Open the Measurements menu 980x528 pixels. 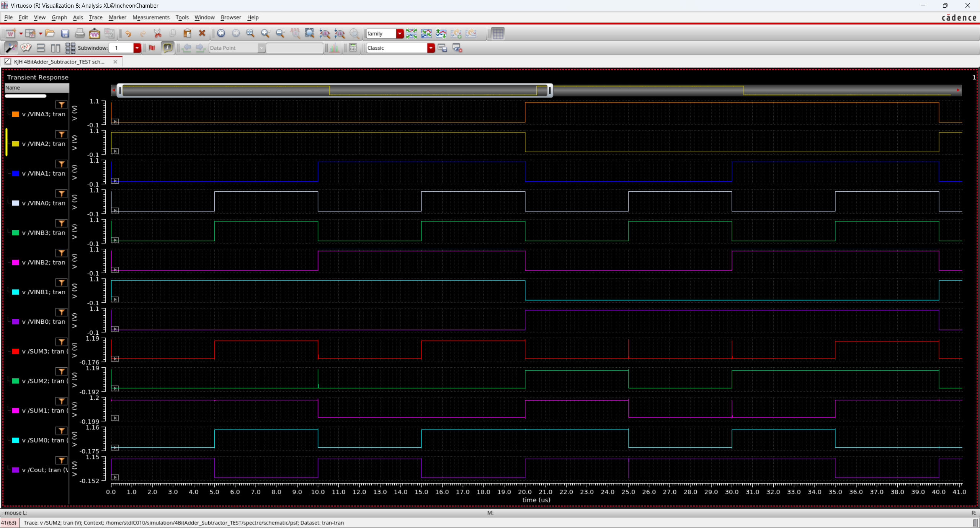[151, 17]
